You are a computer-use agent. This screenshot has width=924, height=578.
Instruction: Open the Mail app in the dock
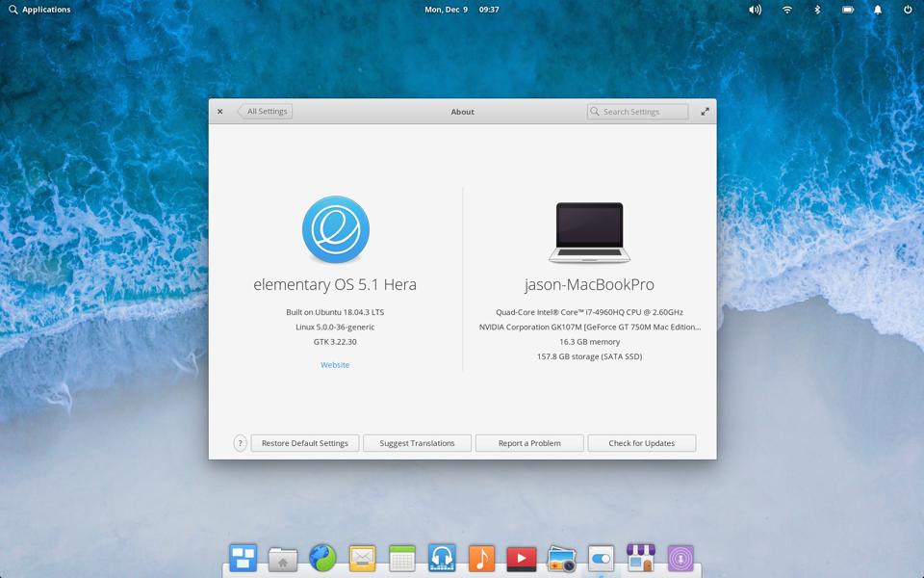[x=362, y=558]
